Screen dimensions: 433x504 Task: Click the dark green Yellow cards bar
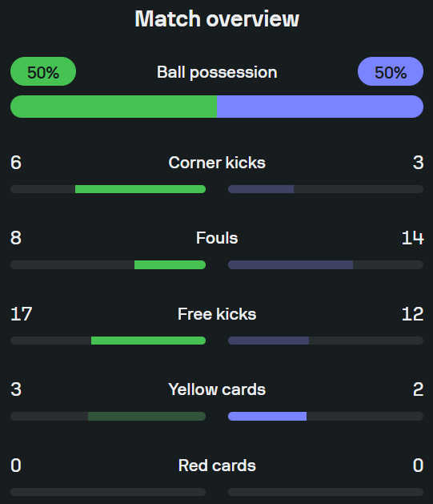pyautogui.click(x=146, y=416)
